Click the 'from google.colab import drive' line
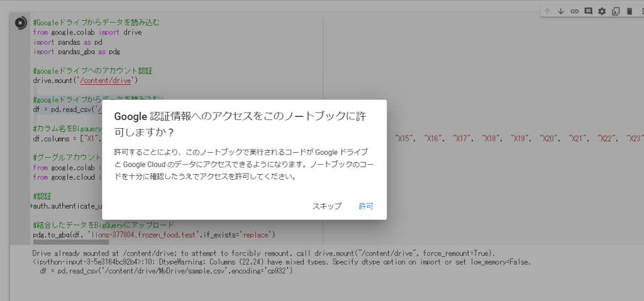 coord(87,32)
